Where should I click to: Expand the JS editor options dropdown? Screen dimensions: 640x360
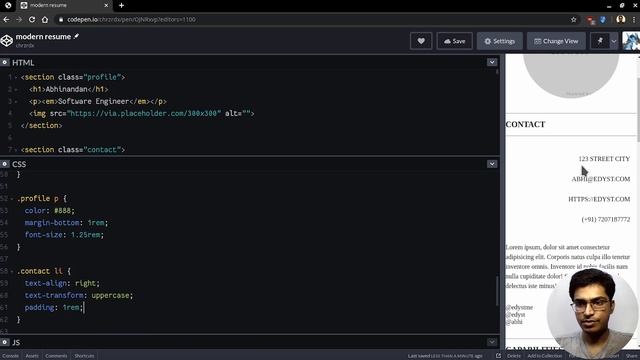tap(492, 342)
